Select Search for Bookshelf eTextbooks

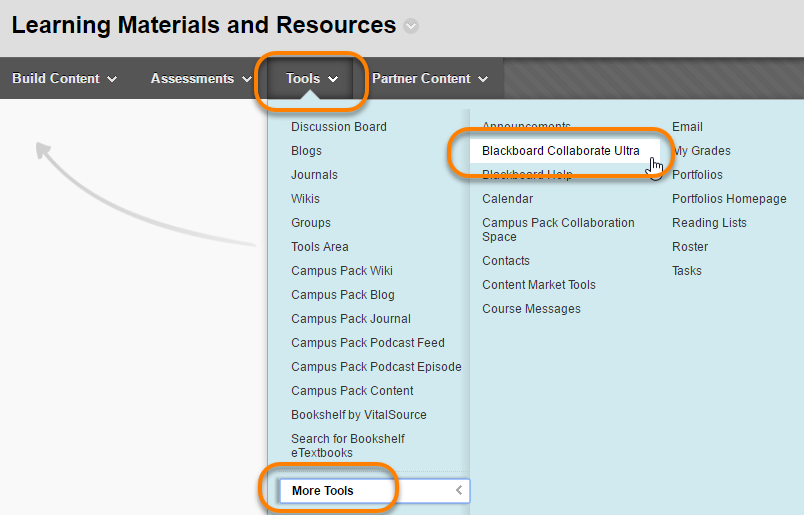[x=348, y=446]
